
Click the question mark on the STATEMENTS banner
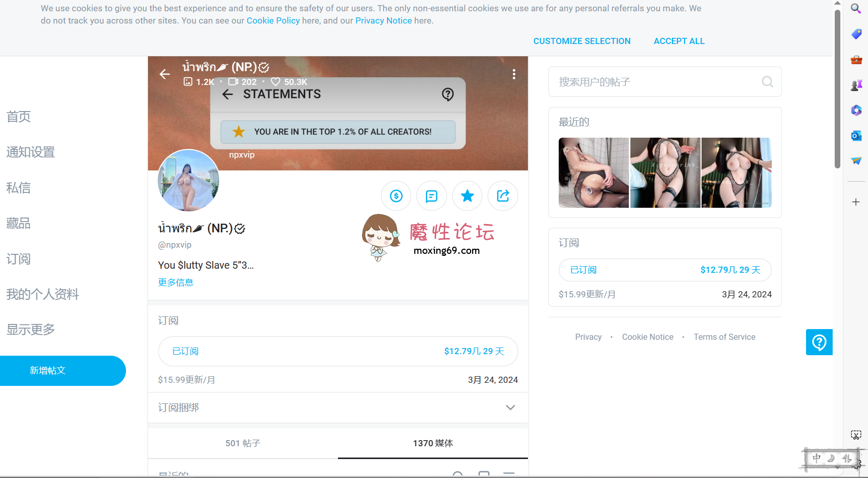[x=448, y=95]
